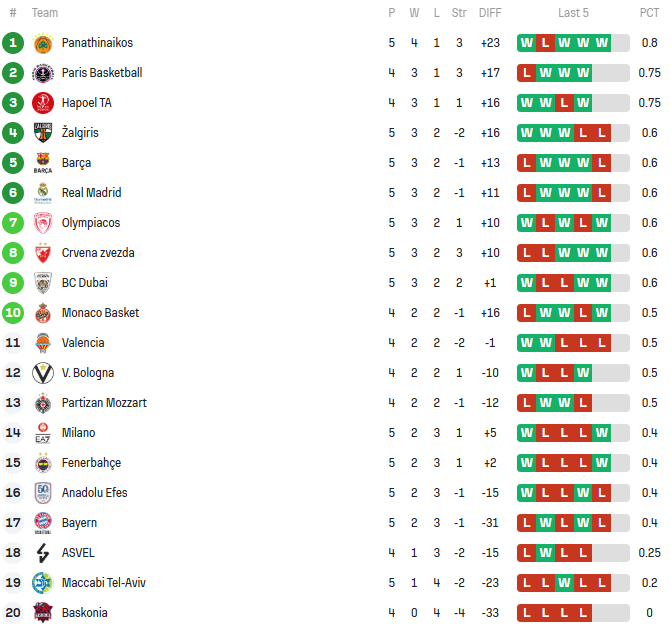Click the Bayern club logo

pos(42,523)
